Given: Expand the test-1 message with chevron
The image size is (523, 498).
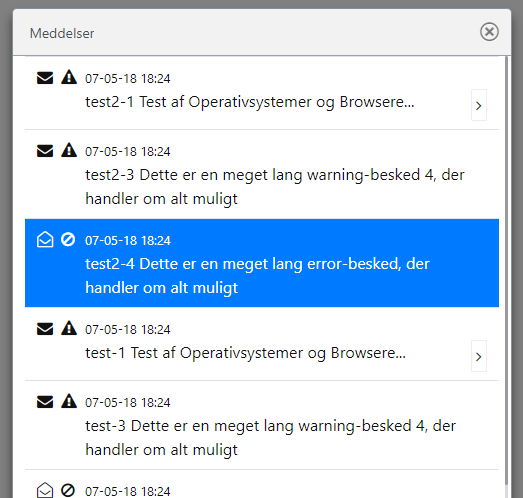Looking at the screenshot, I should tap(479, 356).
